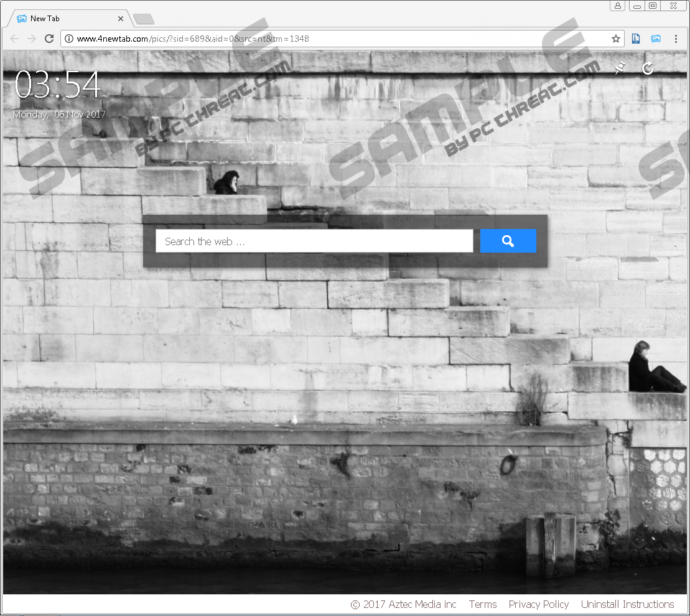Go back to the previous page

(x=14, y=39)
